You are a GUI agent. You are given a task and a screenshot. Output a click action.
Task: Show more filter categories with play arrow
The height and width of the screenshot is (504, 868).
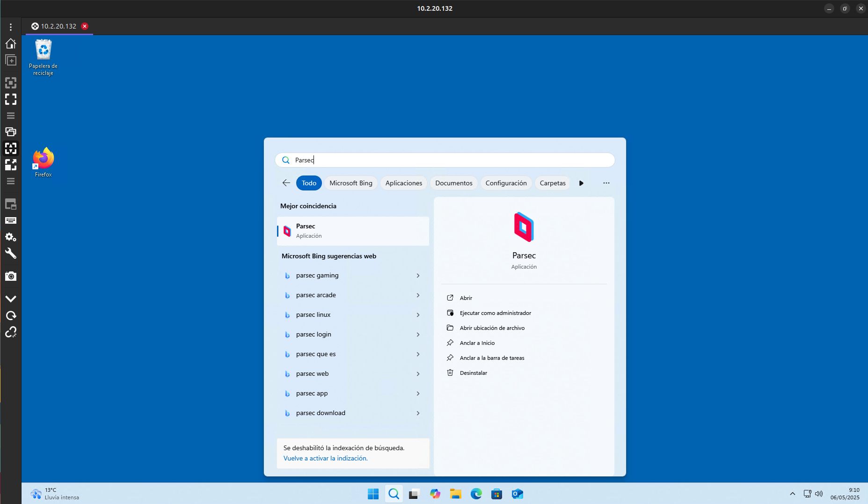point(581,183)
